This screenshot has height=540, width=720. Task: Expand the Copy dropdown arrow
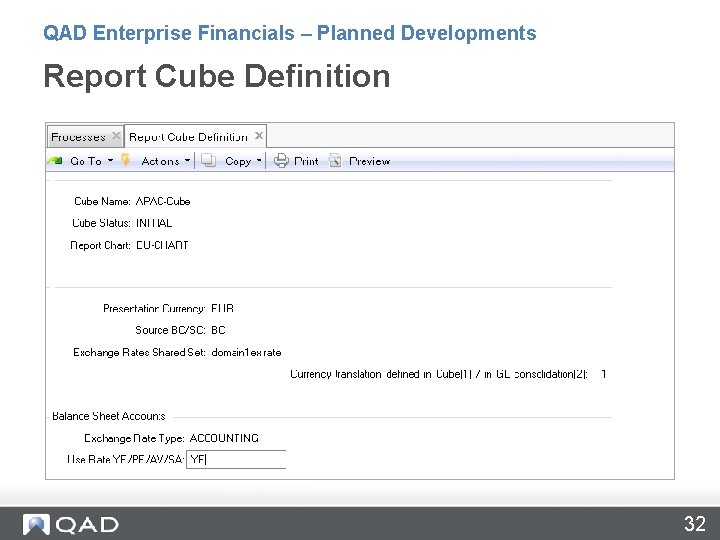click(259, 160)
